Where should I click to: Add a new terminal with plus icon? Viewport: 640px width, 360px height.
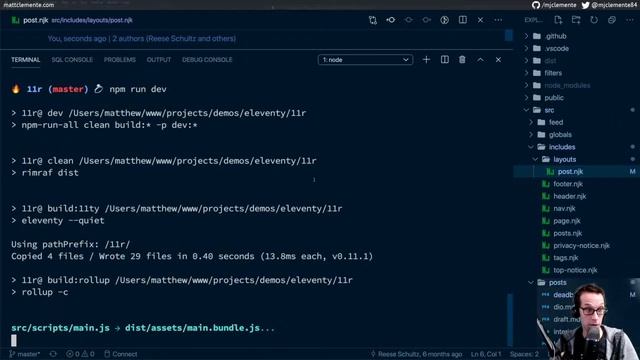[x=426, y=60]
